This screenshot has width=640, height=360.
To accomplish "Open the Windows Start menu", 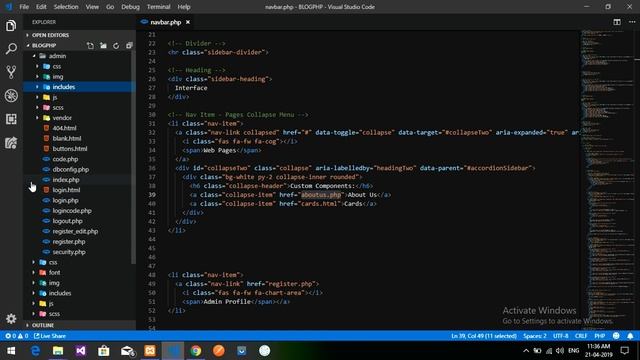I will (11, 351).
